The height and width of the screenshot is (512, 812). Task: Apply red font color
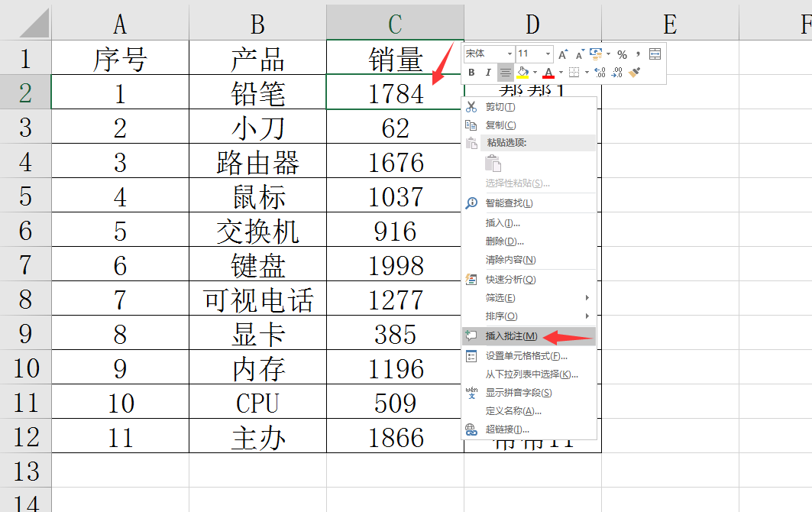pos(549,73)
